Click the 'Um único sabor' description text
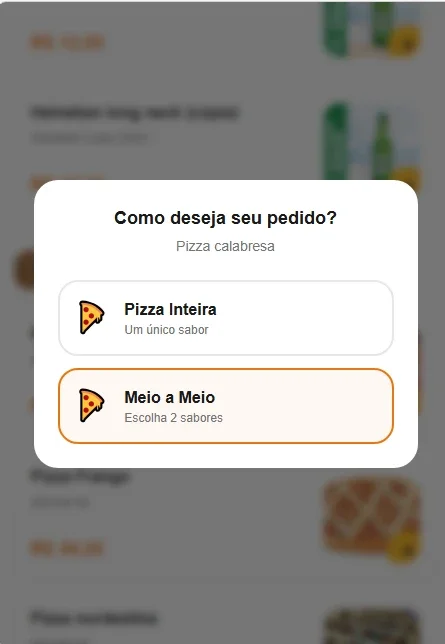445x644 pixels. coord(166,330)
